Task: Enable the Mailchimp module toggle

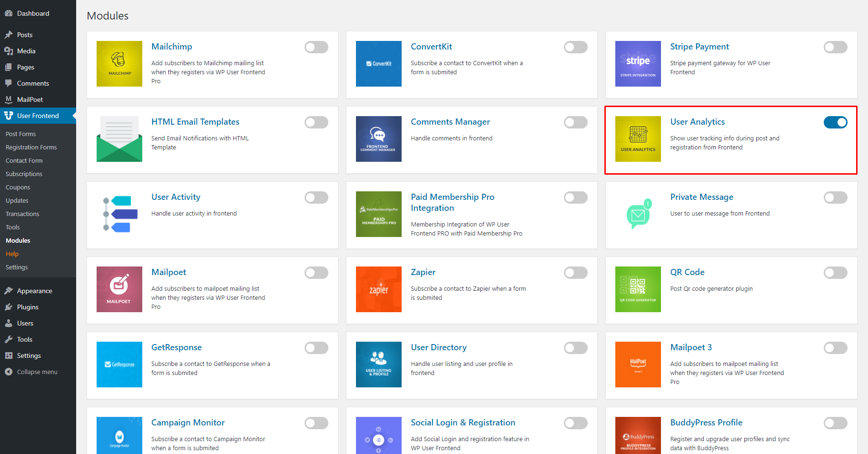Action: tap(316, 47)
